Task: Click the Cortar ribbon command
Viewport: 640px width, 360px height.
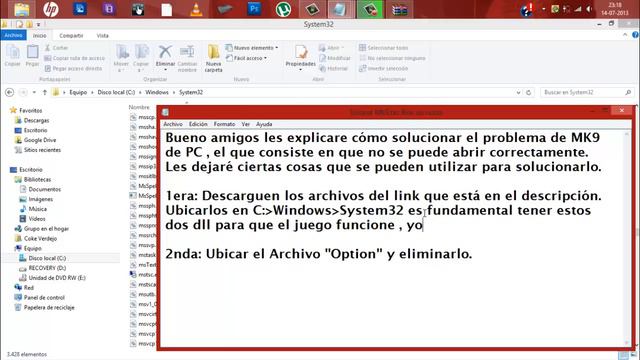Action: (56, 48)
